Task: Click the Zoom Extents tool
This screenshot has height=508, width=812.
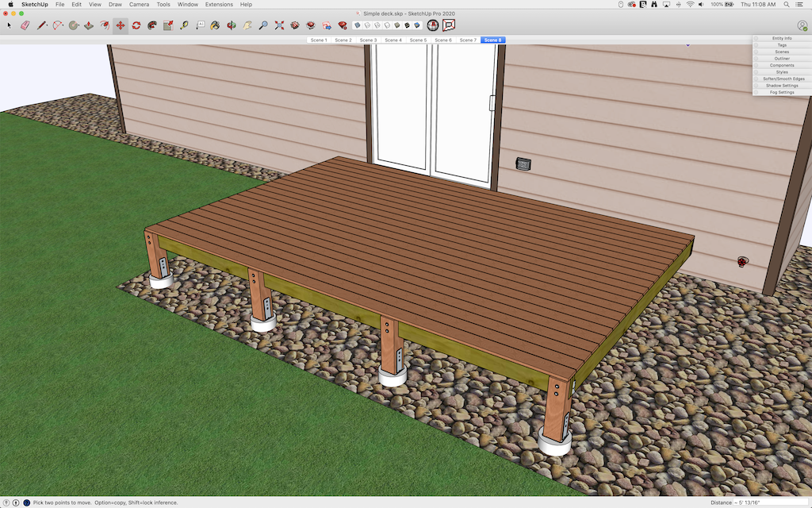Action: tap(279, 25)
